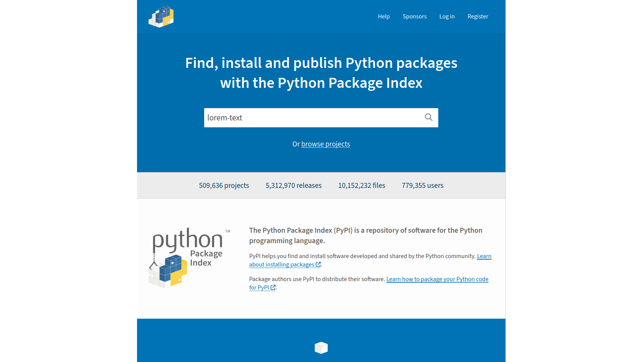Open the Help menu item
The image size is (644, 362).
384,16
